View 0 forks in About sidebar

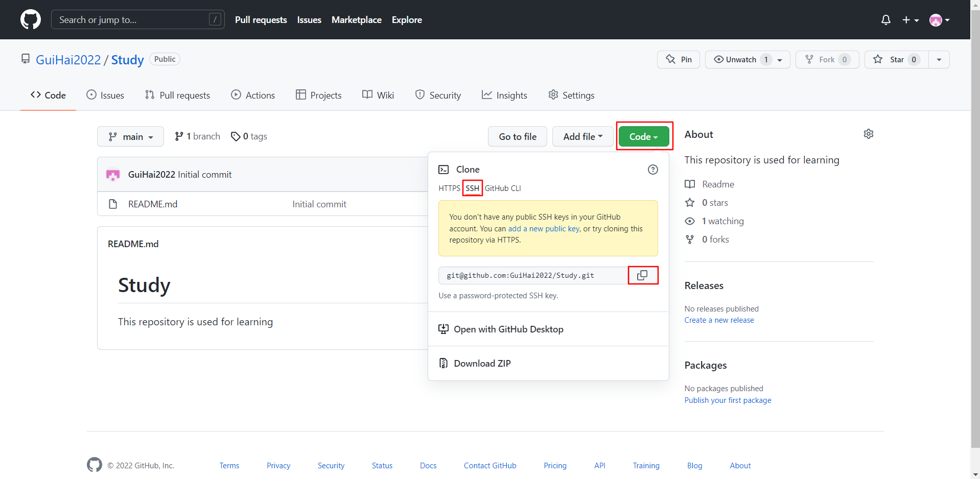tap(707, 239)
